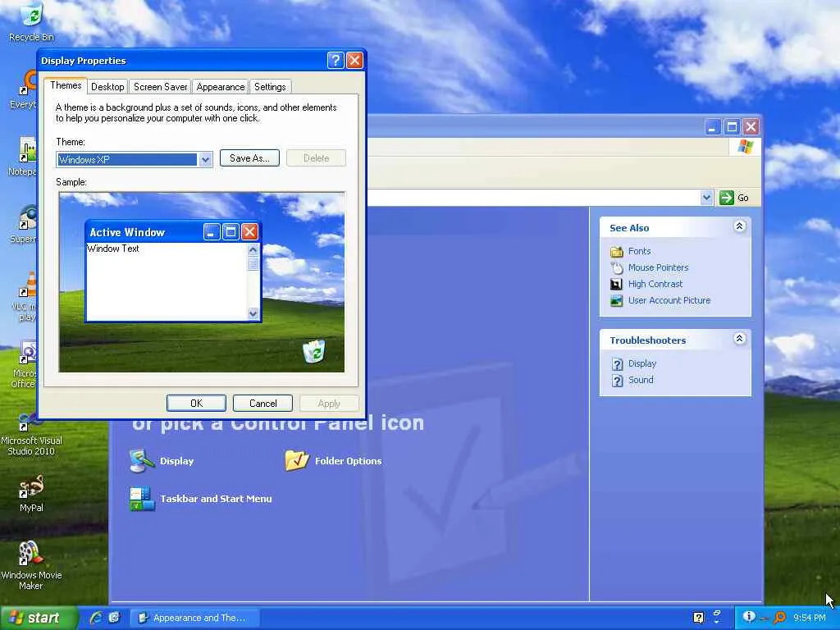Click the green Go arrow in Control Panel window
This screenshot has width=840, height=630.
727,198
